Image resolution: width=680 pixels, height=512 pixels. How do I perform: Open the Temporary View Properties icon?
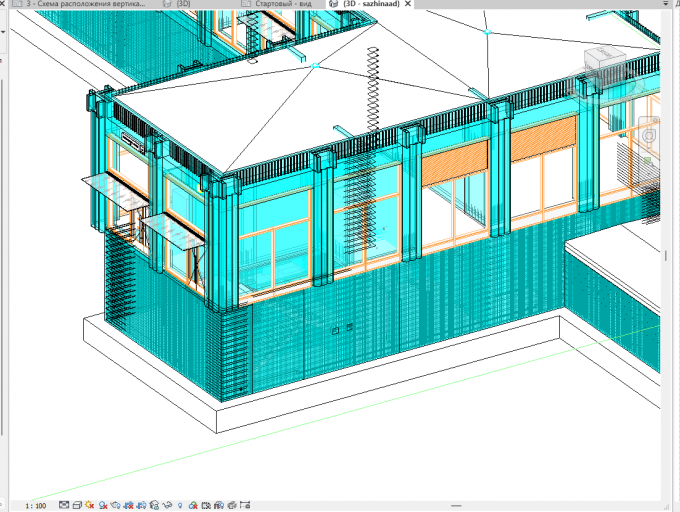pyautogui.click(x=206, y=505)
